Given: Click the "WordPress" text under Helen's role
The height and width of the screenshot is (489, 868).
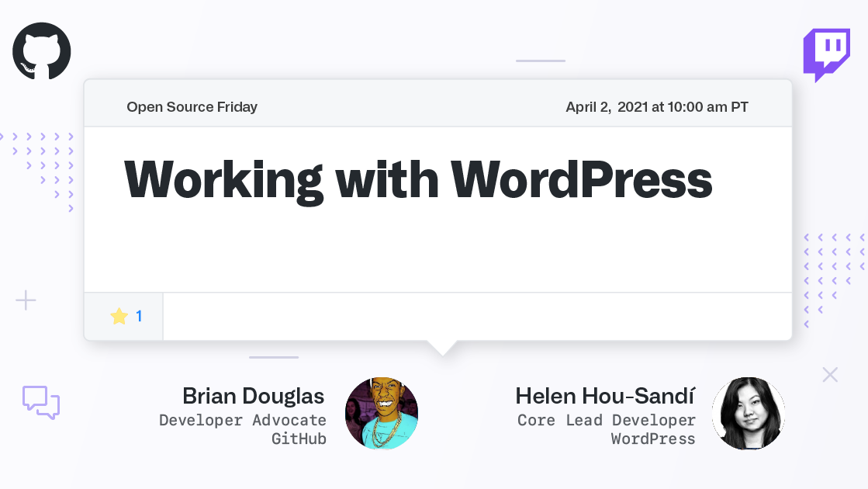Looking at the screenshot, I should [x=653, y=439].
